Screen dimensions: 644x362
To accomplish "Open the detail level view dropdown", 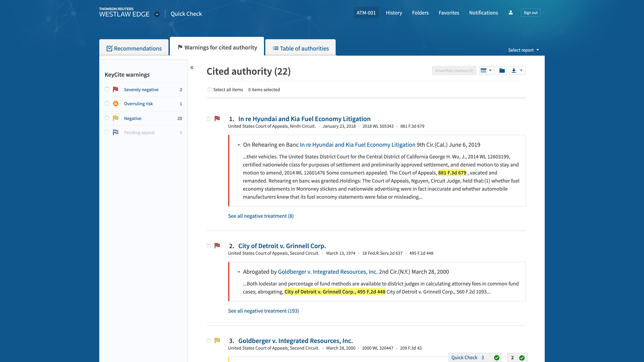I will pos(486,71).
